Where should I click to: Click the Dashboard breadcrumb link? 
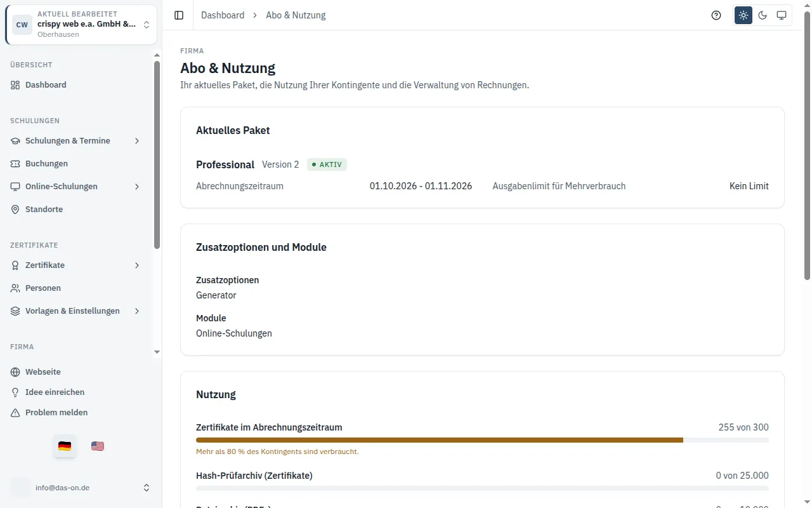pos(223,15)
